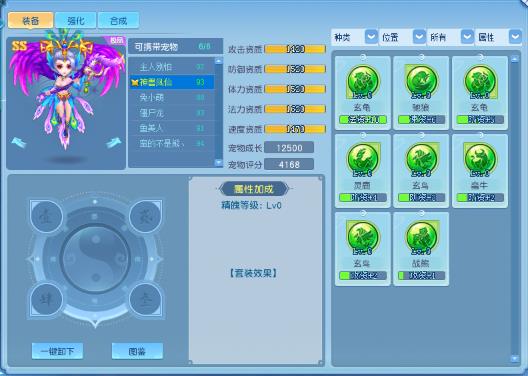Screen dimensions: 528x376
Task: Select the 灵鹿 deer spirit icon
Action: 363,159
